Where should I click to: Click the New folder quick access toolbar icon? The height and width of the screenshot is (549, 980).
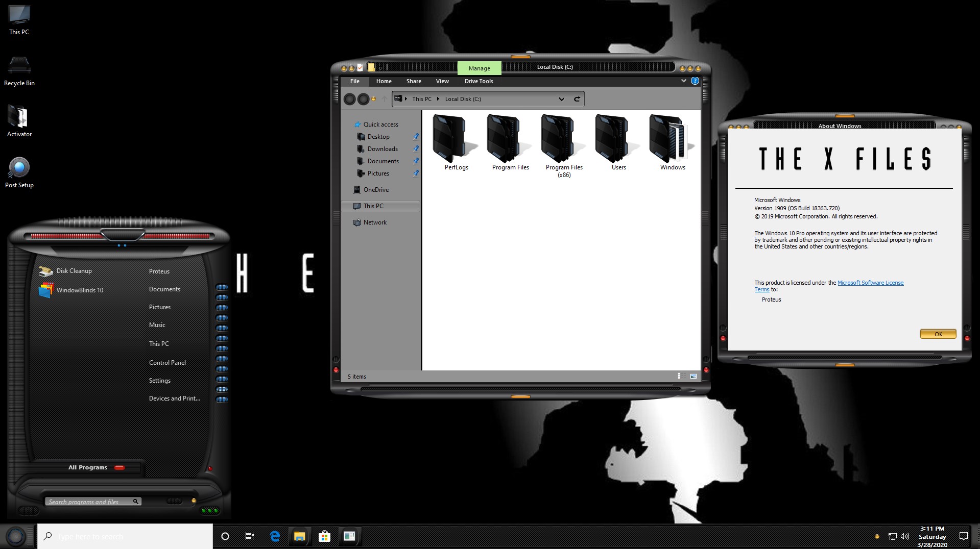pos(371,67)
